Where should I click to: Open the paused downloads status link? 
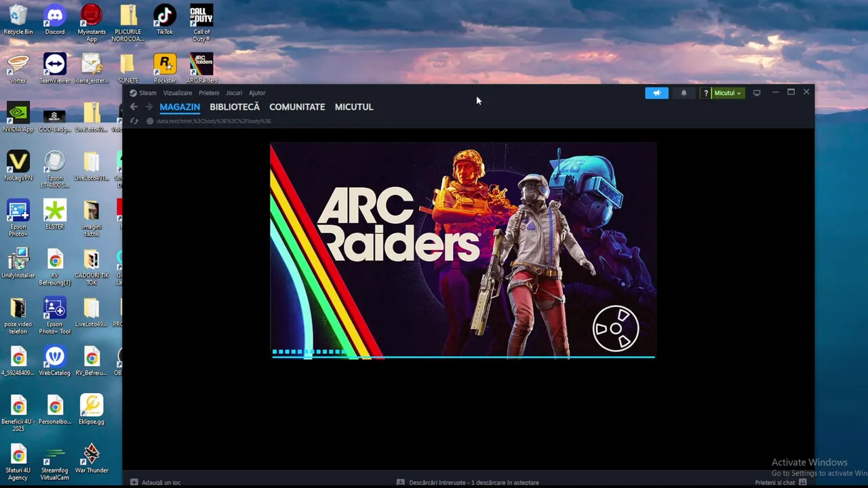(468, 483)
